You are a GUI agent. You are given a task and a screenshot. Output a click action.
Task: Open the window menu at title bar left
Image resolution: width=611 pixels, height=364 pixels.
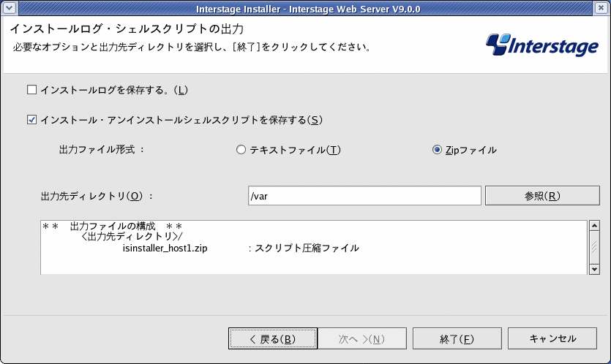pos(9,8)
